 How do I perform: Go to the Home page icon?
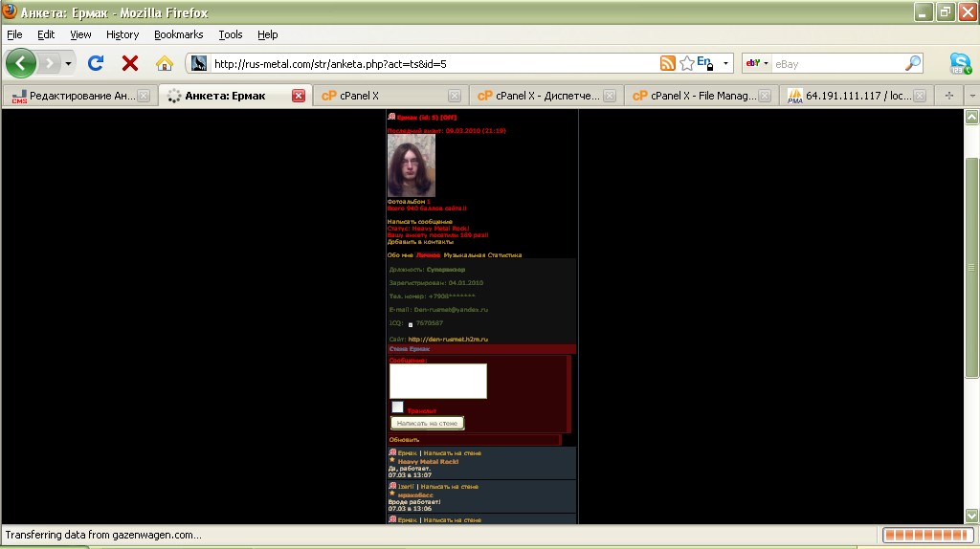165,64
